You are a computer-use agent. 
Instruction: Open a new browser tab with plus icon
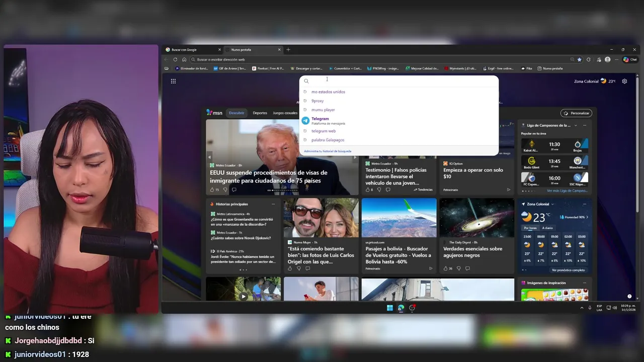(288, 50)
